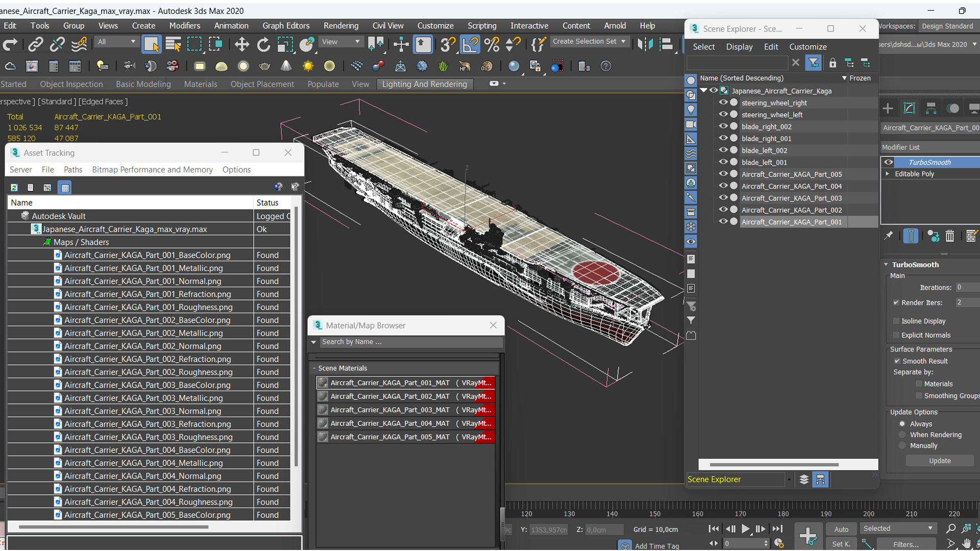Open the reference coordinate View dropdown
Screen dimensions: 980x551
point(340,42)
